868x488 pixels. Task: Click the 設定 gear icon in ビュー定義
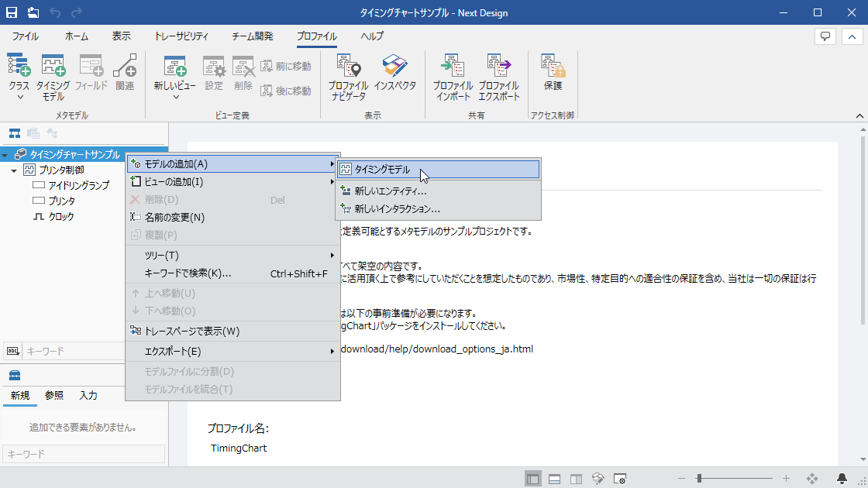[214, 73]
